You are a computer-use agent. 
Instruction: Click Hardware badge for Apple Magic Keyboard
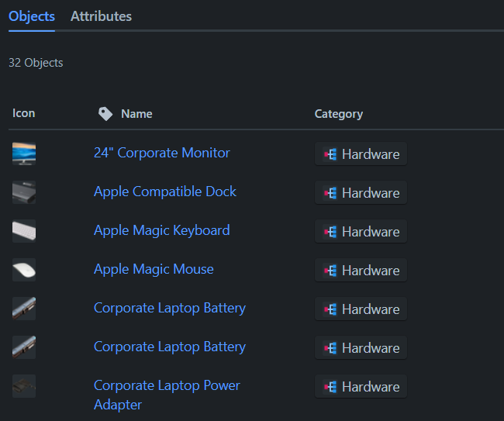pyautogui.click(x=361, y=231)
